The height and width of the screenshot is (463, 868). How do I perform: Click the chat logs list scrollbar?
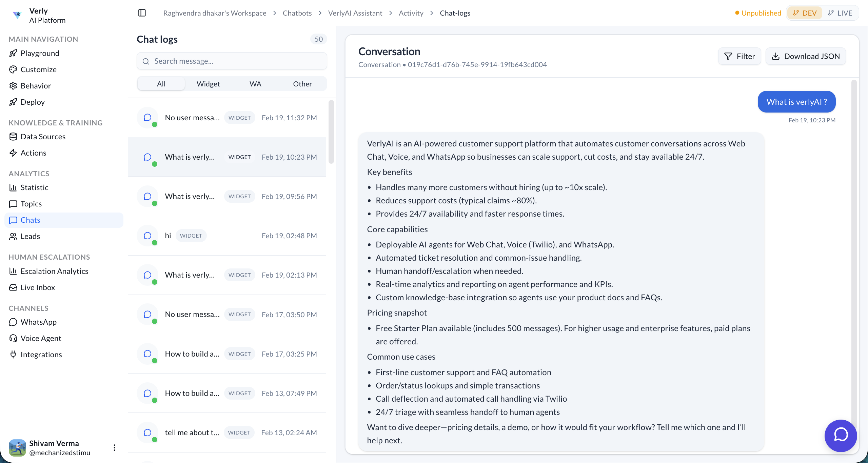click(x=331, y=132)
